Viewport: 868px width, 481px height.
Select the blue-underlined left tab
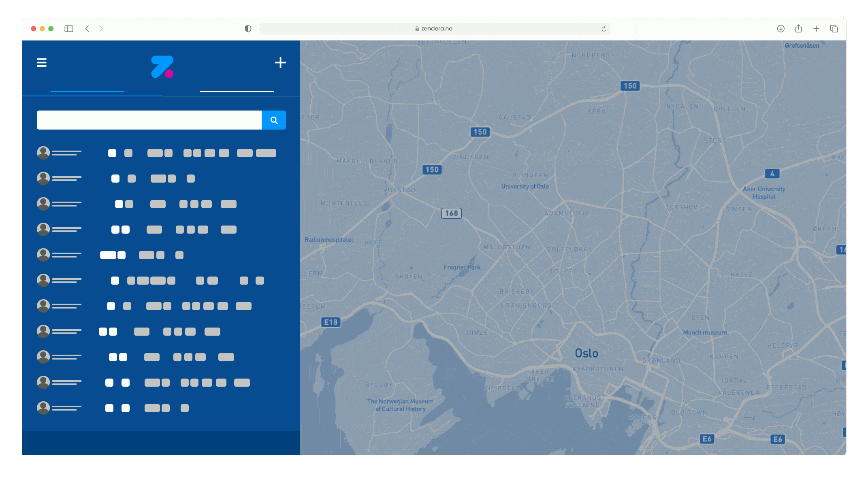(x=87, y=92)
